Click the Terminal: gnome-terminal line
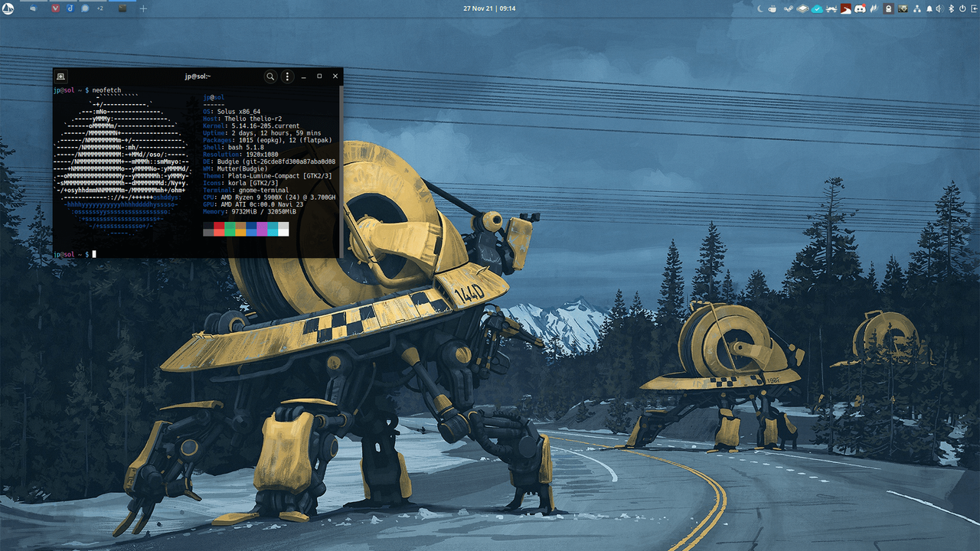This screenshot has width=980, height=551. coord(246,191)
